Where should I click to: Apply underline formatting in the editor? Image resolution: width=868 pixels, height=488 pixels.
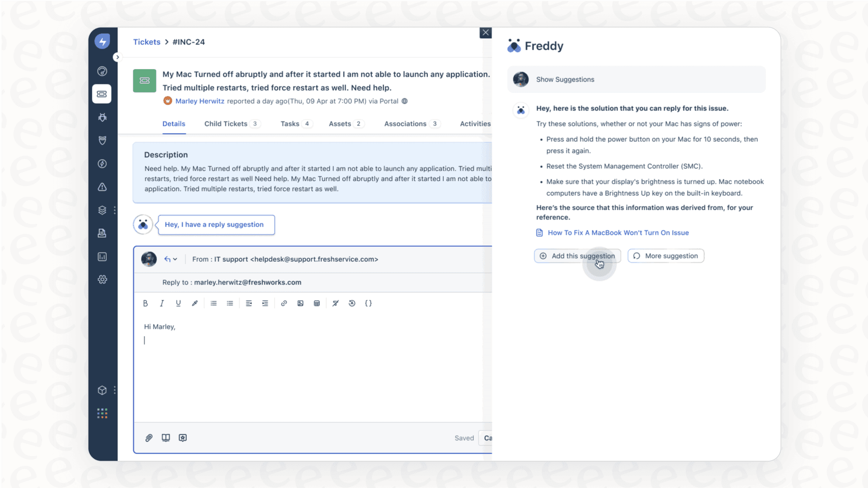(178, 303)
